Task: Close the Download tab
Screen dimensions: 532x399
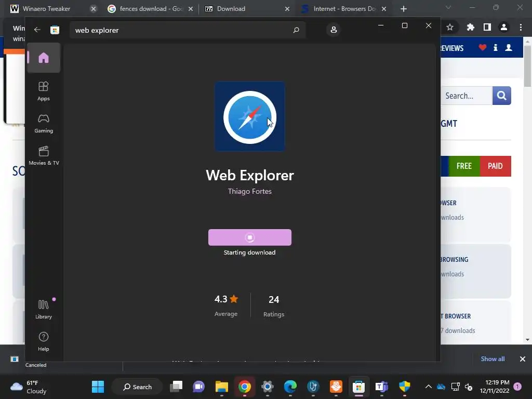Action: tap(287, 9)
